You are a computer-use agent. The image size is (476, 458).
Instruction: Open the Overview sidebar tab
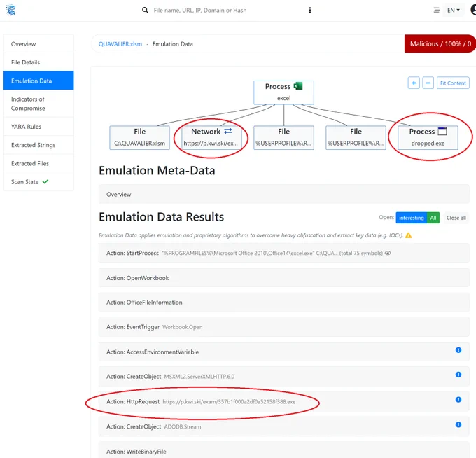point(38,44)
